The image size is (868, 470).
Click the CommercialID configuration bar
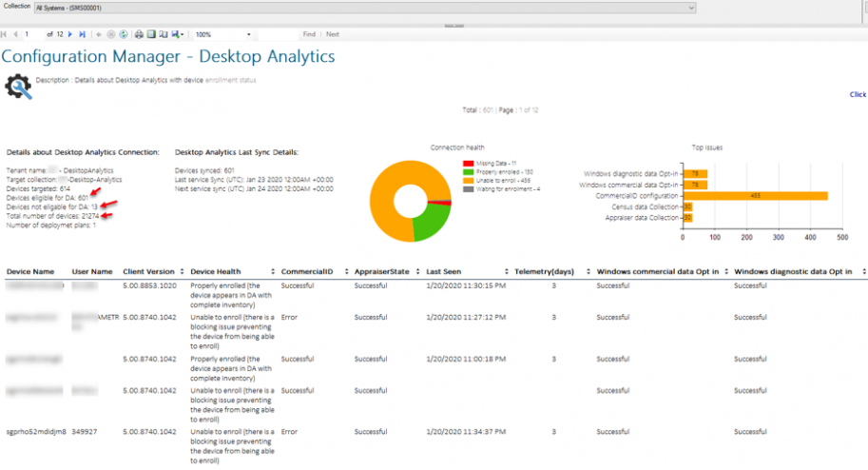(x=756, y=196)
